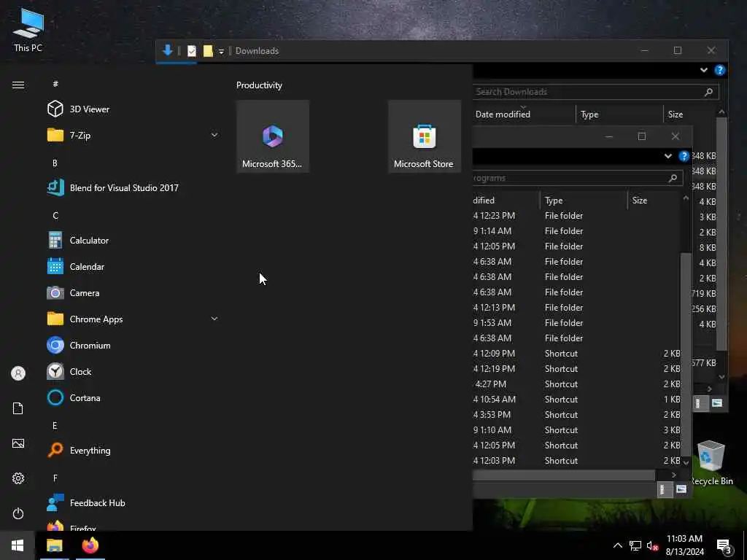Open the muted volume icon in tray
This screenshot has height=560, width=747.
[x=652, y=545]
